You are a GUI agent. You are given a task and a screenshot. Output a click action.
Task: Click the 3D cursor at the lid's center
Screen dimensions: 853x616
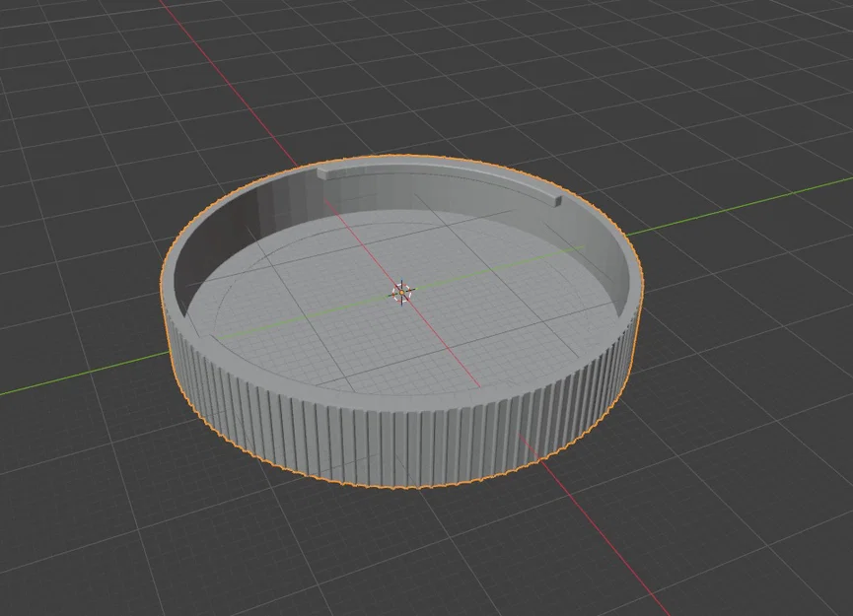point(401,293)
